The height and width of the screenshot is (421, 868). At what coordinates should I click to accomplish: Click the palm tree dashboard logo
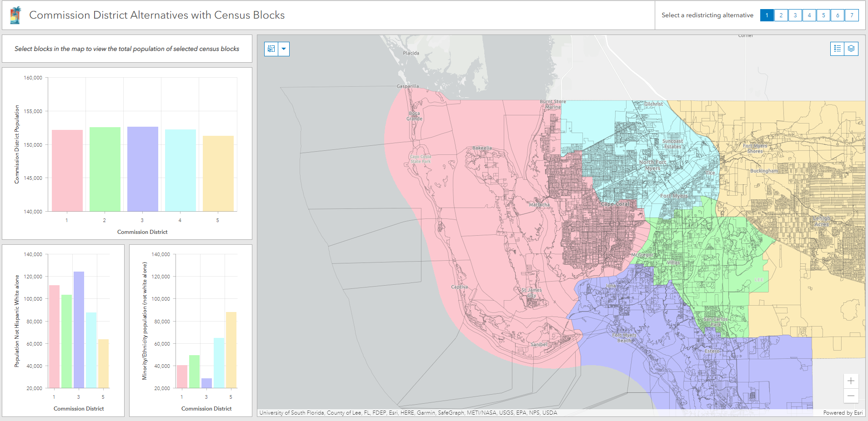(15, 15)
